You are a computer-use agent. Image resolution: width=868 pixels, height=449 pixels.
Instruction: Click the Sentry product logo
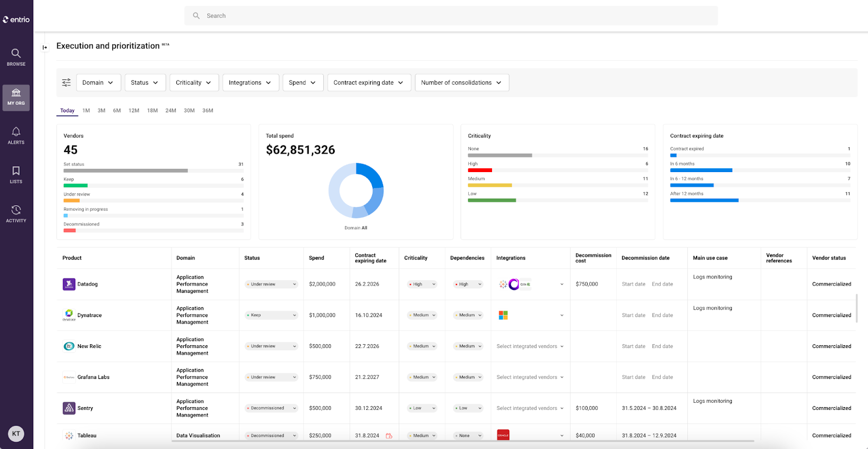coord(69,408)
